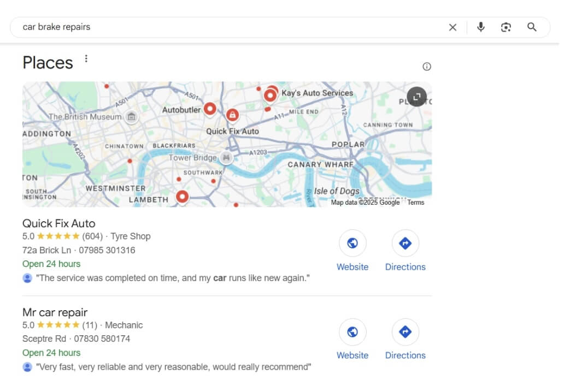Click the Places heading
This screenshot has height=392, width=564.
click(48, 63)
